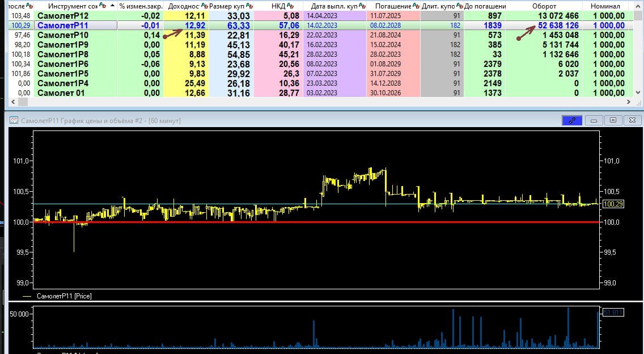
Task: Click coupon size 63,33 cell
Action: (238, 26)
